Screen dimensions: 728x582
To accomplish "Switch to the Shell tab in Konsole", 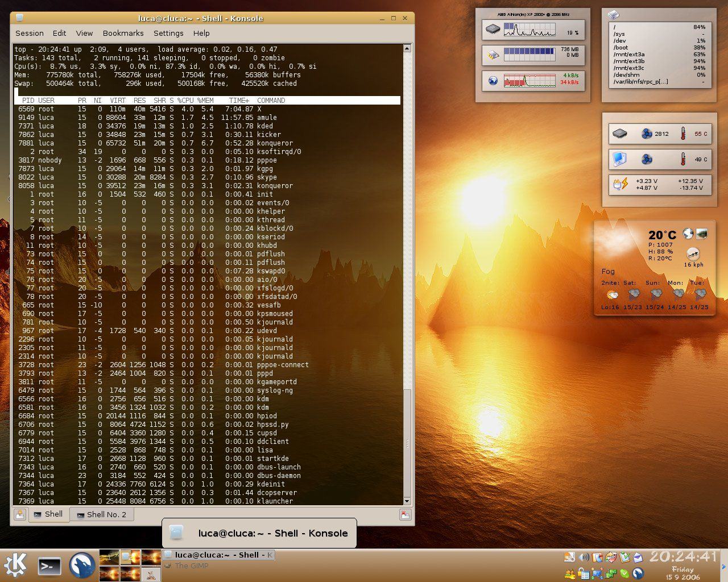I will 48,514.
